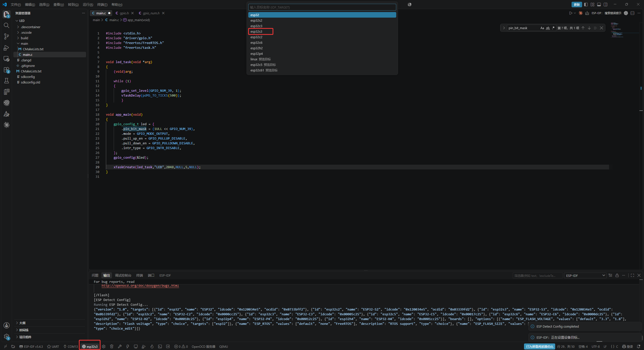Click esp32s3 target in status bar
Viewport: 644px width, 350px height.
coord(90,346)
